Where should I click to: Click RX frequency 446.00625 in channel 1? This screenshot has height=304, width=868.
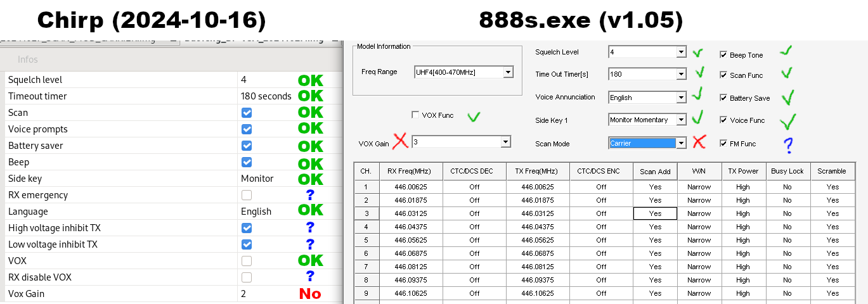411,187
